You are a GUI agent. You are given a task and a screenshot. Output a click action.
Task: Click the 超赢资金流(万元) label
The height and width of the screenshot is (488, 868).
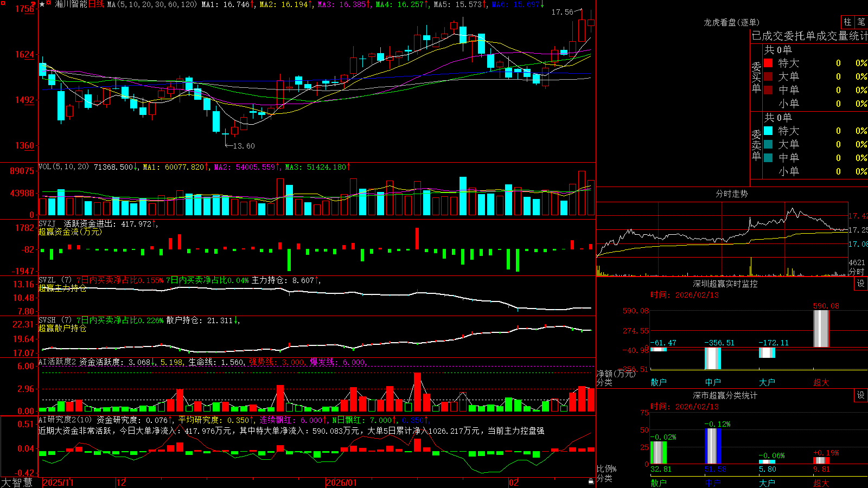(70, 232)
